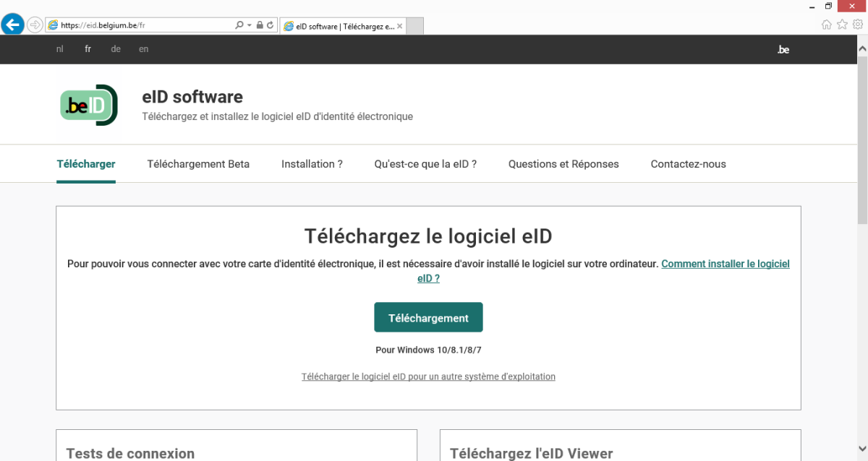This screenshot has height=461, width=868.
Task: Open a new blank browser tab
Action: pyautogui.click(x=414, y=26)
